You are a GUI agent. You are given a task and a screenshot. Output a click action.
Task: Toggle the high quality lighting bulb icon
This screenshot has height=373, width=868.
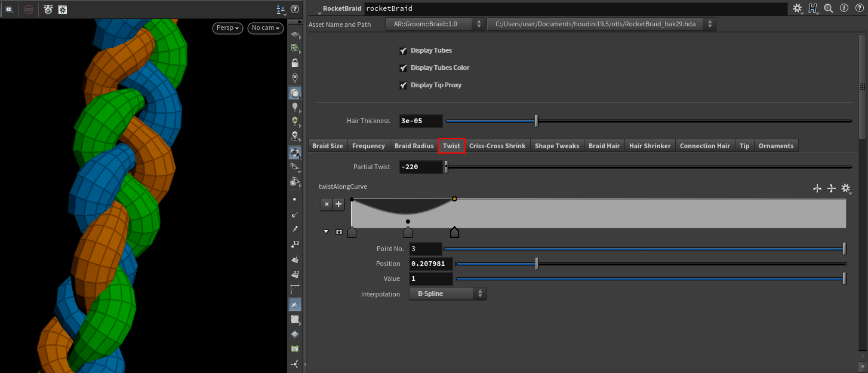point(295,121)
